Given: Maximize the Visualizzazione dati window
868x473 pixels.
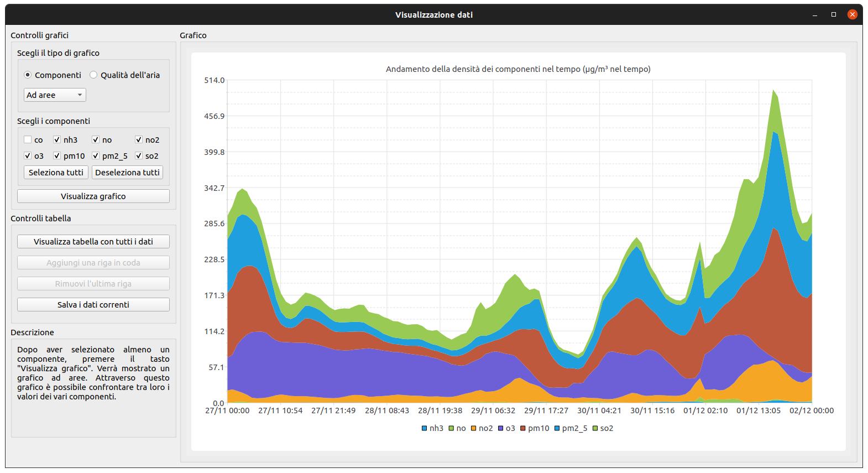Looking at the screenshot, I should tap(834, 15).
